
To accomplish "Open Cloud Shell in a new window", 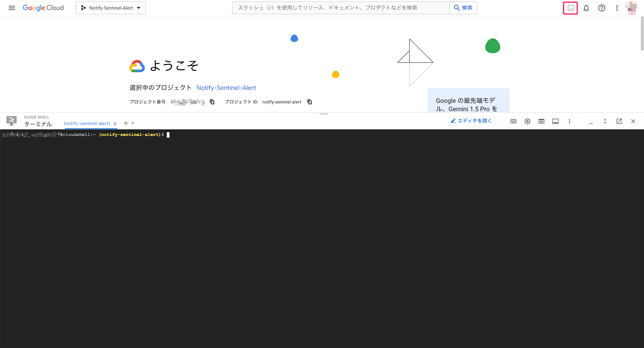I will pyautogui.click(x=619, y=121).
